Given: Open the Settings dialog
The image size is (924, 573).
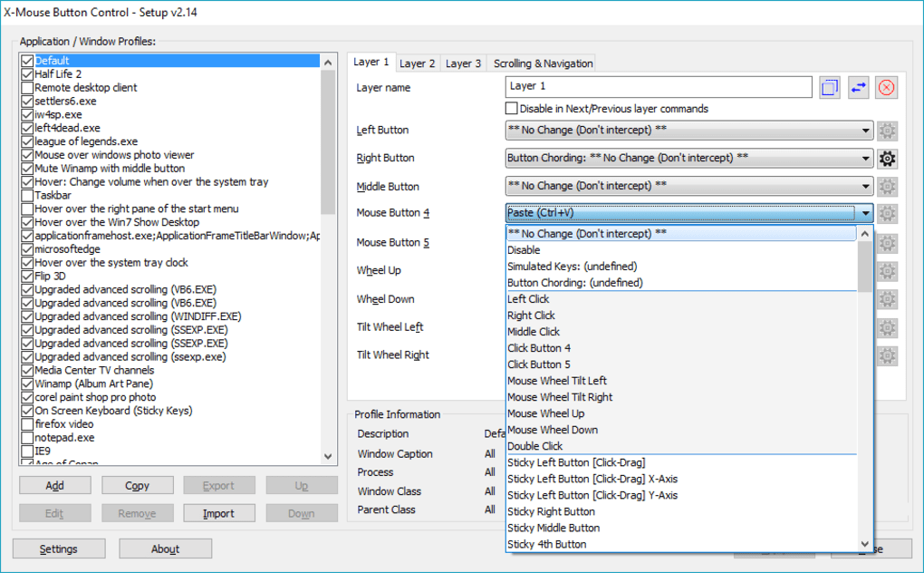Looking at the screenshot, I should click(58, 548).
